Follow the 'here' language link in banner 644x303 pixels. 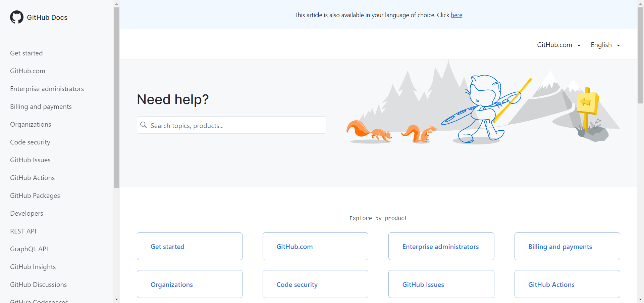[x=457, y=15]
